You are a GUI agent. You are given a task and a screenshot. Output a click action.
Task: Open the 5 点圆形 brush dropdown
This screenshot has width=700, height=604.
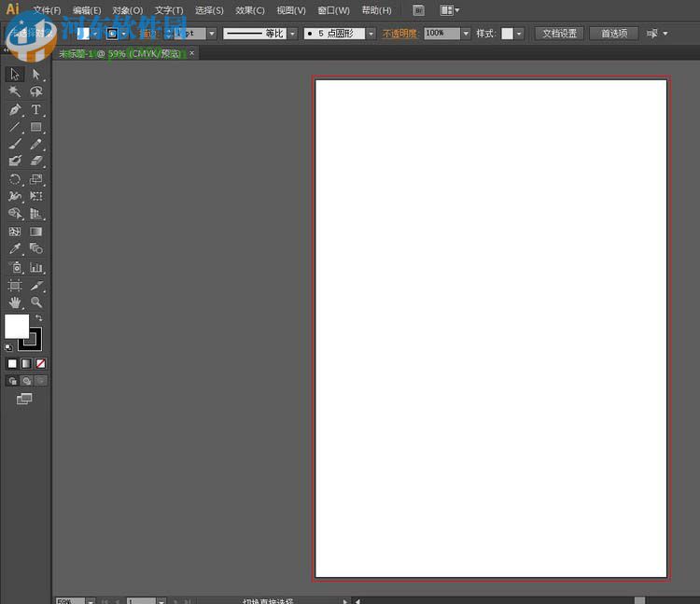click(x=371, y=34)
